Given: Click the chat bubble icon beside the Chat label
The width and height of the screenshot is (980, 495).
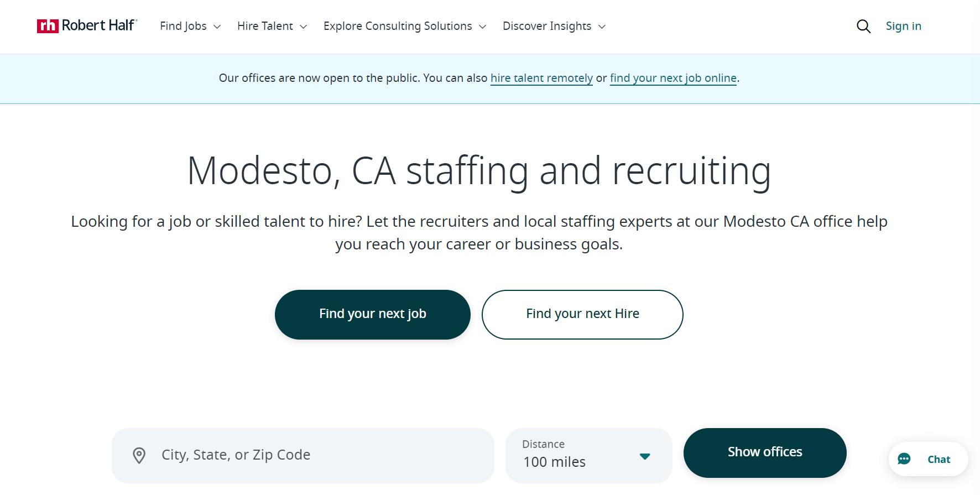Looking at the screenshot, I should [x=904, y=459].
